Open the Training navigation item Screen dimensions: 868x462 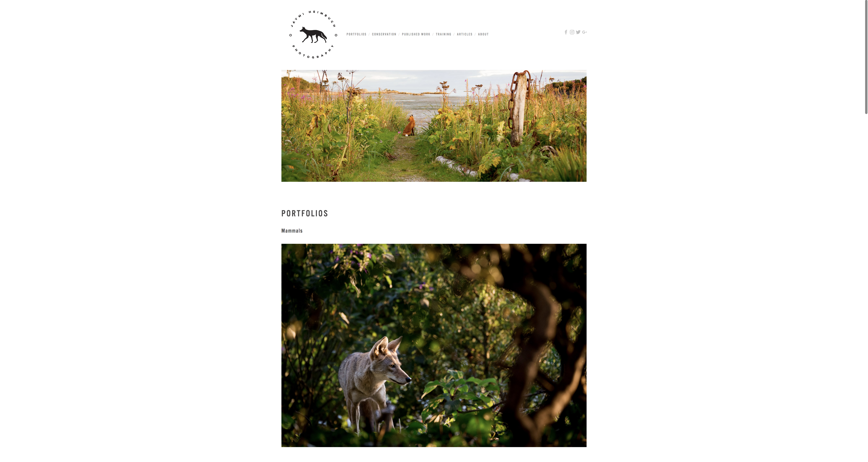click(x=443, y=34)
